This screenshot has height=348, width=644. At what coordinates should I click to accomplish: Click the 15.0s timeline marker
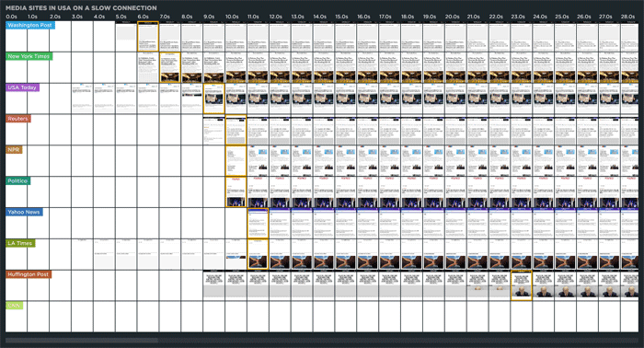point(341,17)
